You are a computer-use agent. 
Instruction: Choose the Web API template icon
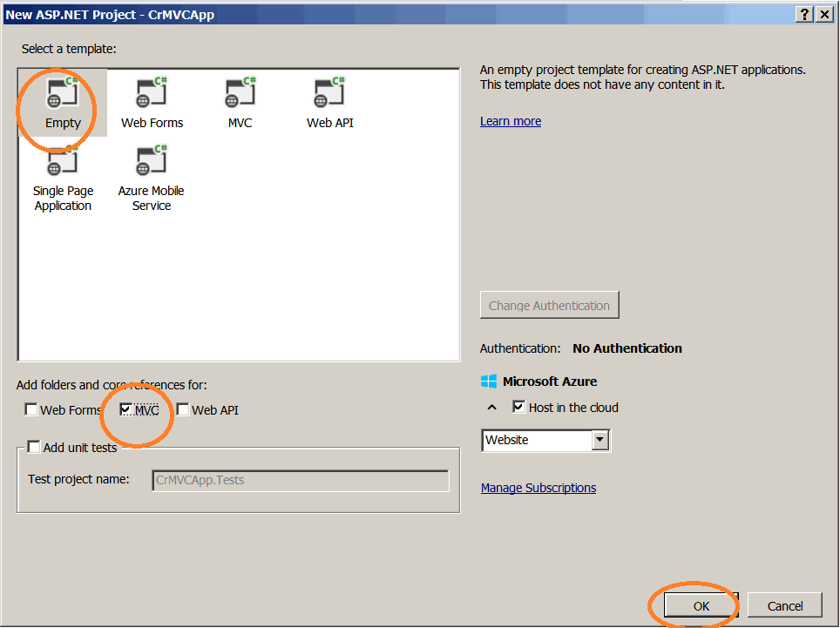tap(329, 93)
